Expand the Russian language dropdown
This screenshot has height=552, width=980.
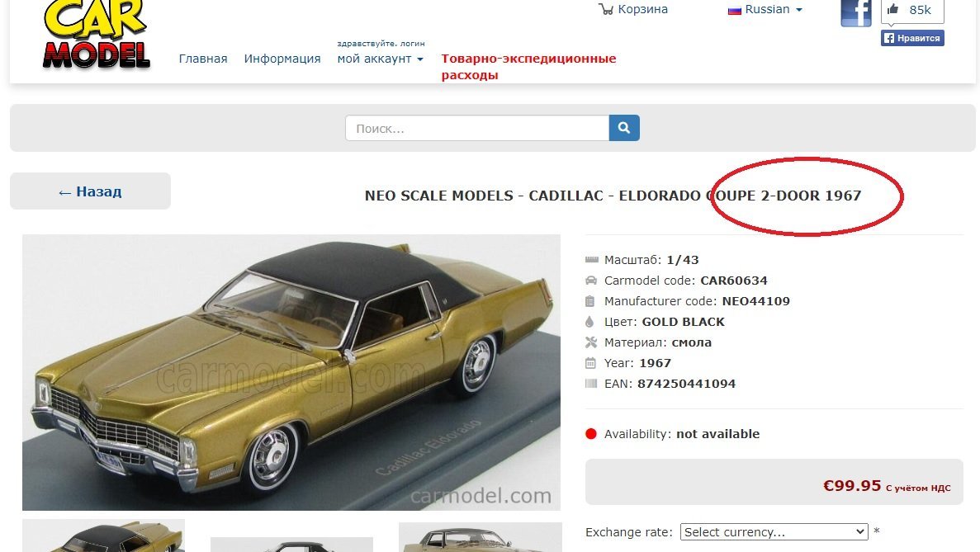tap(765, 9)
